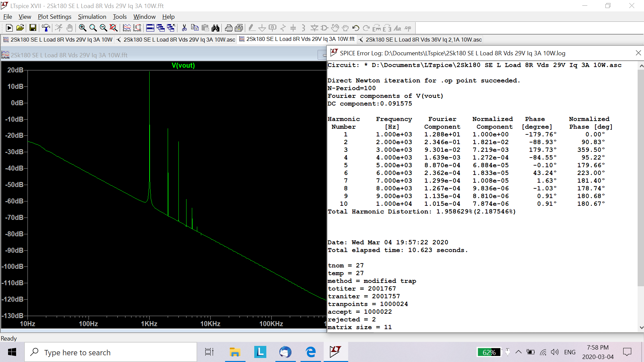Click scroll-up arrow in error log
This screenshot has height=362, width=644.
[x=641, y=66]
